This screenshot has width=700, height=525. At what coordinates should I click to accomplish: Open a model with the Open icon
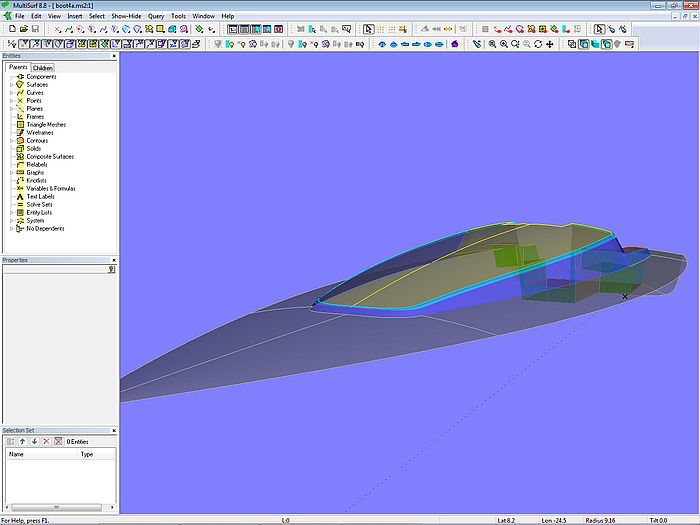tap(23, 29)
